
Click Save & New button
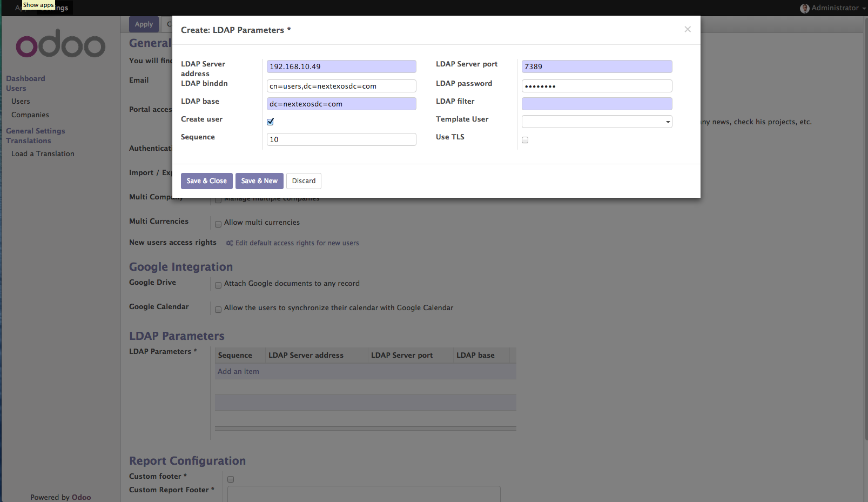(259, 181)
